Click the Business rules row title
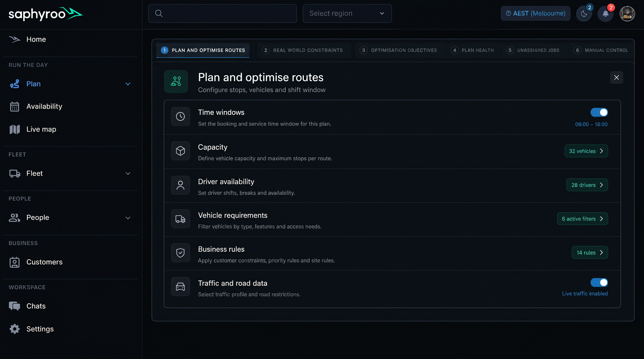The width and height of the screenshot is (644, 359). click(x=221, y=249)
